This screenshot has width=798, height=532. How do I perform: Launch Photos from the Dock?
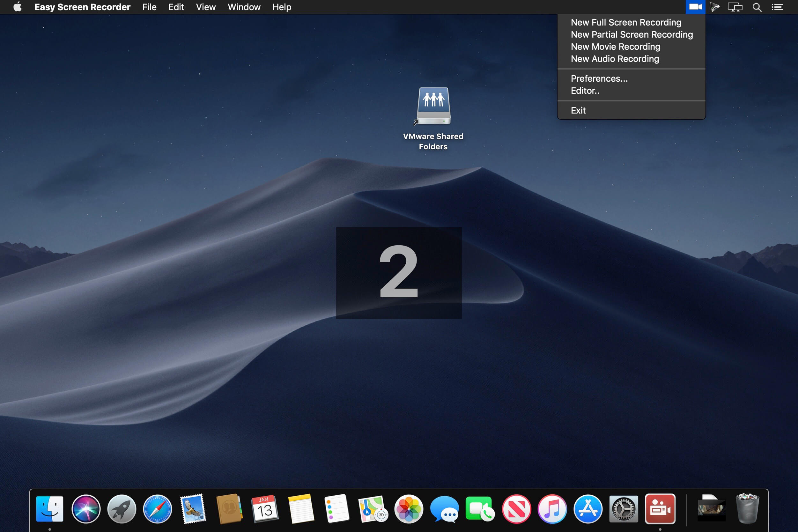409,509
